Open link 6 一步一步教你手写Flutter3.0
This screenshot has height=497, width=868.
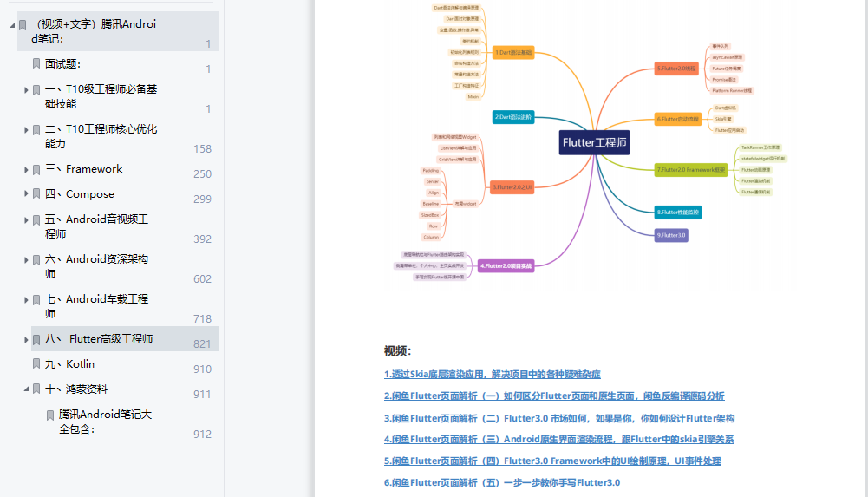point(502,482)
